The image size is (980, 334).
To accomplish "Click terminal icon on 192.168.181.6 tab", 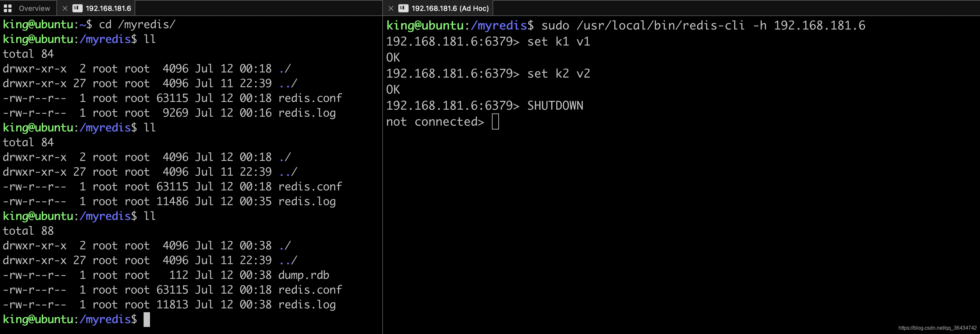I will (77, 8).
